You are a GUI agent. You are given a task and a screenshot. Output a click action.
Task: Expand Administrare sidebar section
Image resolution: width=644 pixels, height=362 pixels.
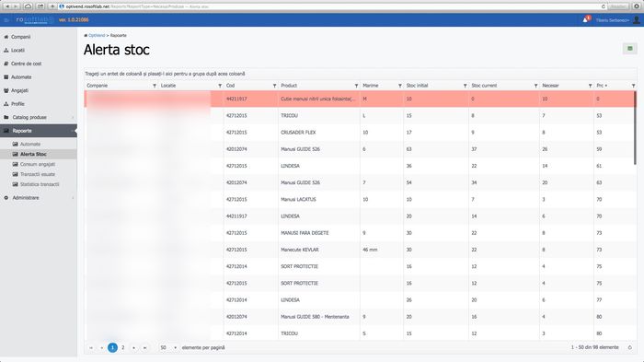(x=39, y=198)
